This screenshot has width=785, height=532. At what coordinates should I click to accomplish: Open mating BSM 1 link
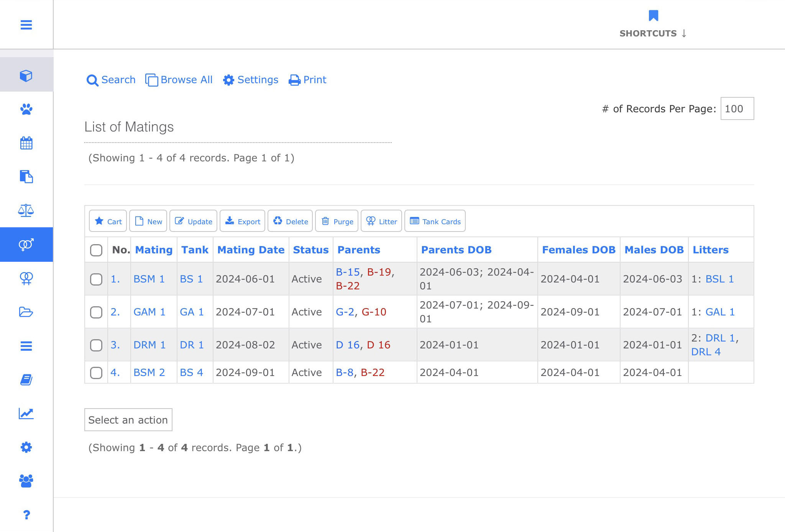click(149, 279)
